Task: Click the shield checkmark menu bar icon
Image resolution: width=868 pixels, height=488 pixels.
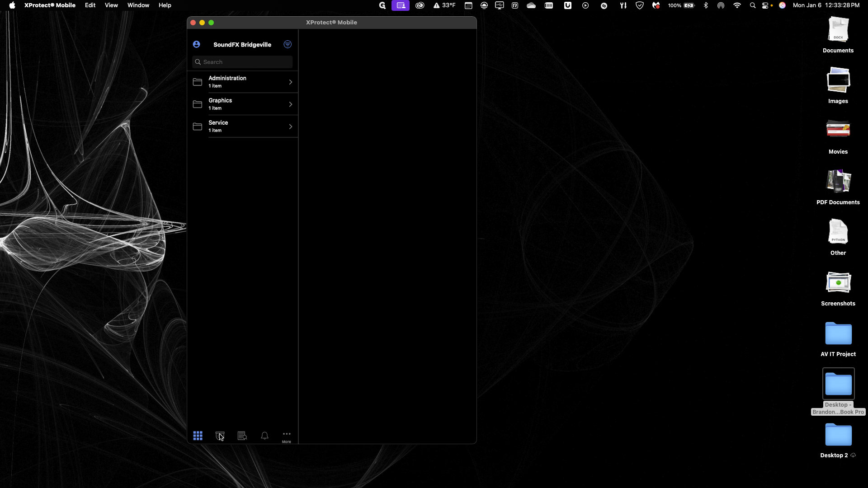Action: (x=640, y=5)
